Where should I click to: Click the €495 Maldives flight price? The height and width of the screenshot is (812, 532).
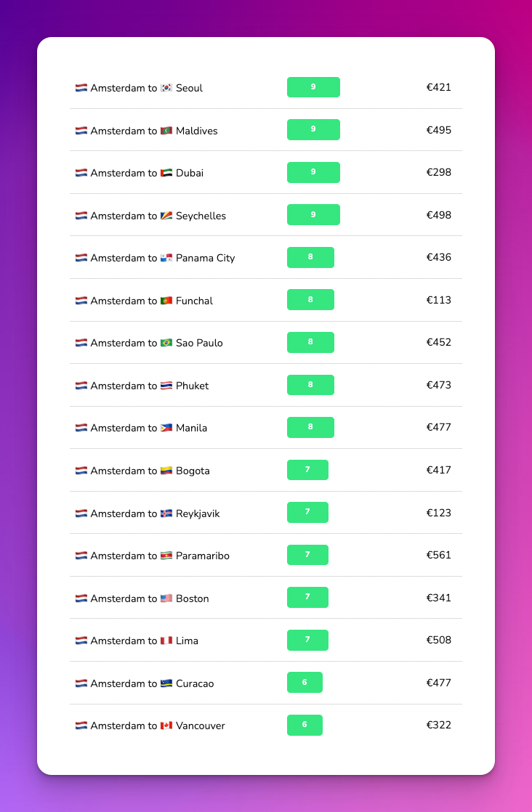click(x=438, y=130)
